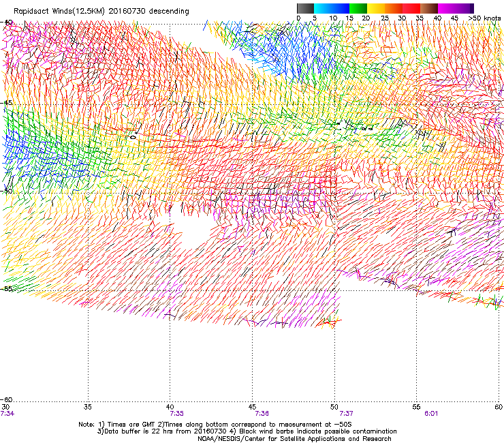Click the '50' longitude label on bottom axis
This screenshot has height=443, width=504.
334,407
